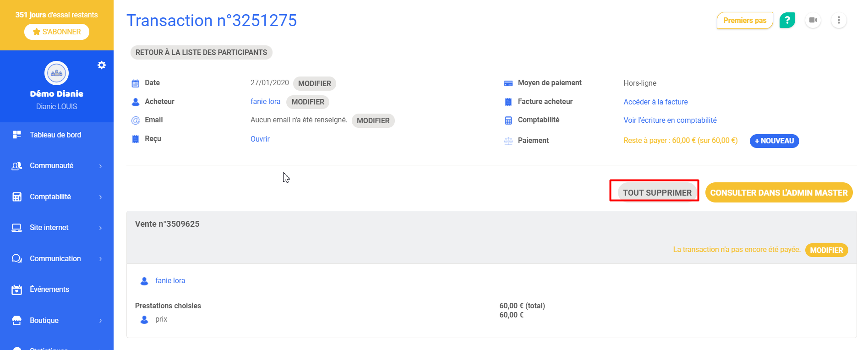
Task: Click the person icon next to fanie lora in Vente
Action: pos(144,281)
